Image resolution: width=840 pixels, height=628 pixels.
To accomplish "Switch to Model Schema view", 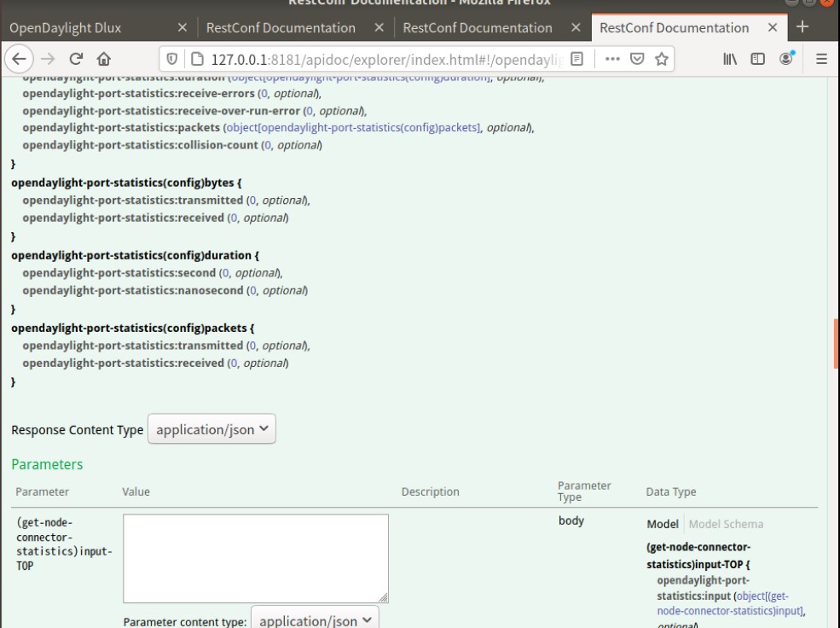I will [x=726, y=524].
